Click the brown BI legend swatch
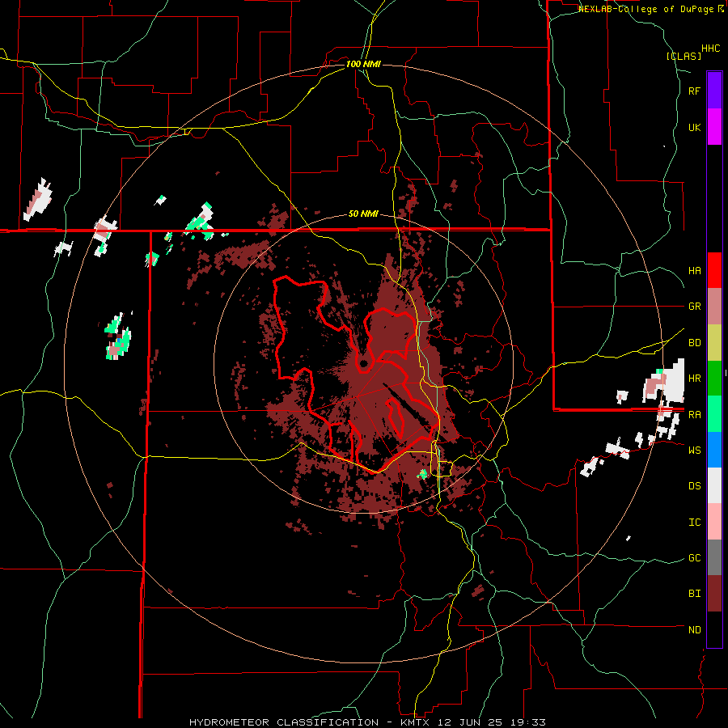The width and height of the screenshot is (728, 728). click(714, 594)
